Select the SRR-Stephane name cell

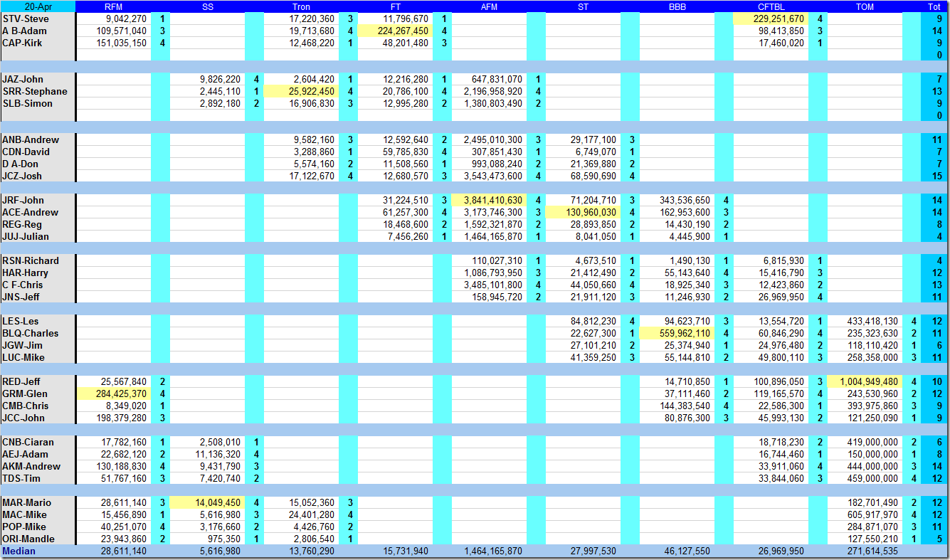[x=38, y=91]
